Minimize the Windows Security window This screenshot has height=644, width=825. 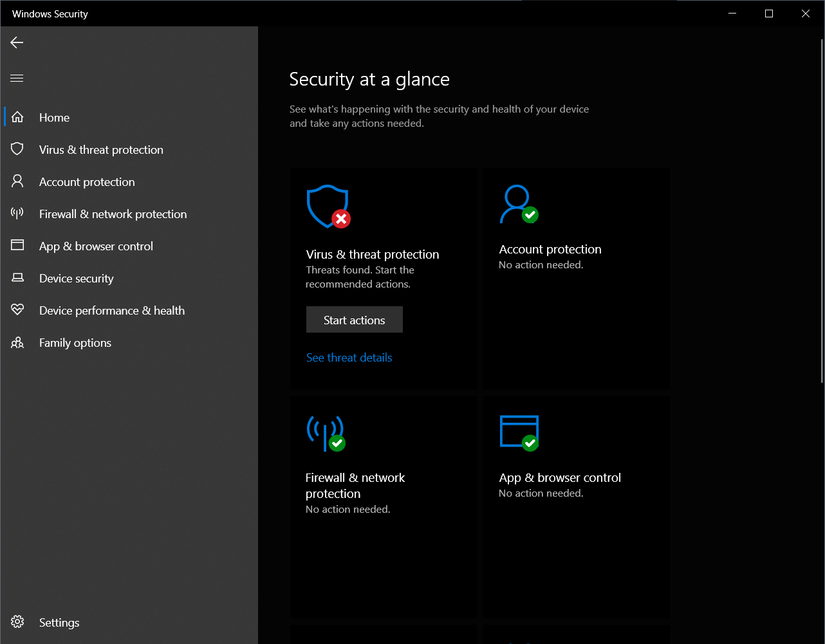pos(732,14)
